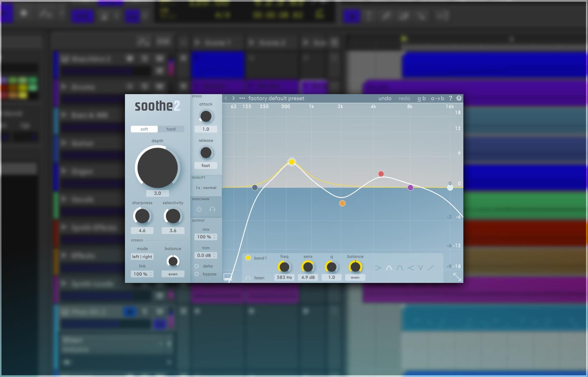Open the quality 1x | normal selector
Image resolution: width=588 pixels, height=377 pixels.
coord(206,188)
